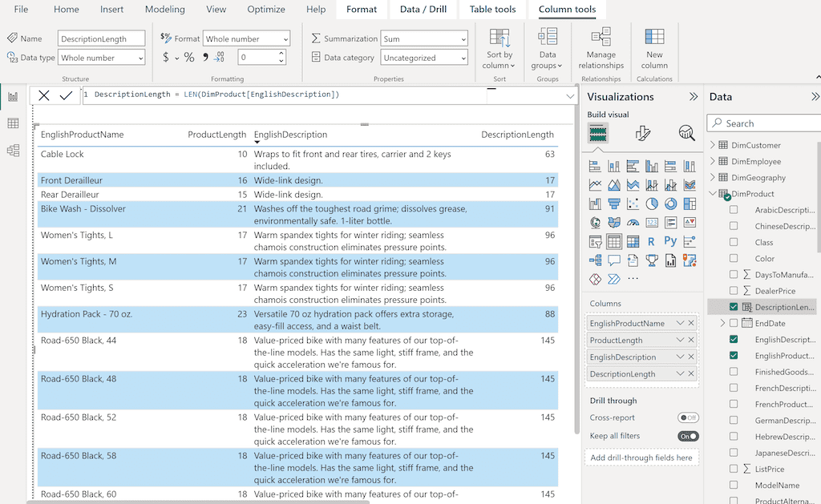The height and width of the screenshot is (504, 821).
Task: Select the matrix visualization
Action: [633, 240]
